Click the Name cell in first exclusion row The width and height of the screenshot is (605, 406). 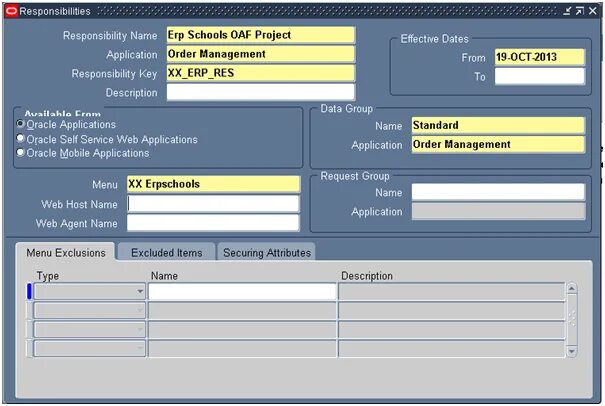click(x=242, y=291)
